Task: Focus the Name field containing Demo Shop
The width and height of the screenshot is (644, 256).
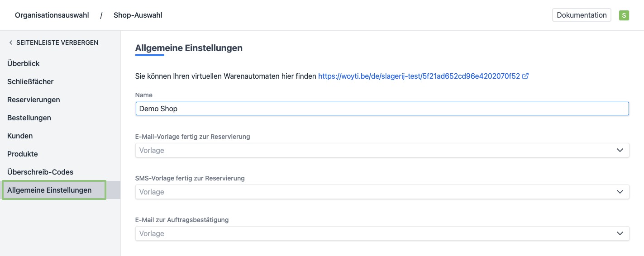Action: tap(382, 109)
